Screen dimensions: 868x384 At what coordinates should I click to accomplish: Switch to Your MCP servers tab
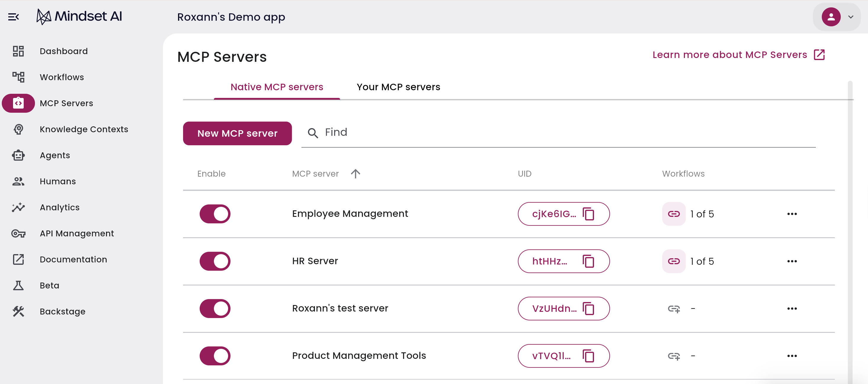pyautogui.click(x=398, y=87)
